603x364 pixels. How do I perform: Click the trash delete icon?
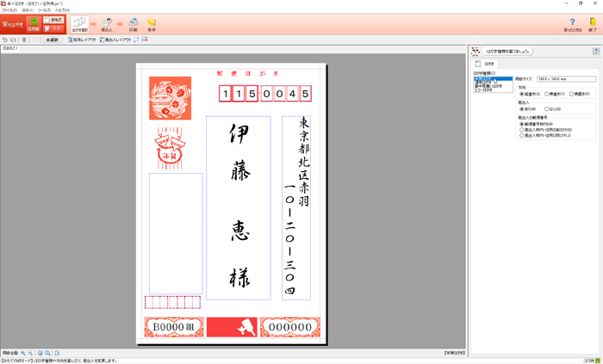pos(24,40)
